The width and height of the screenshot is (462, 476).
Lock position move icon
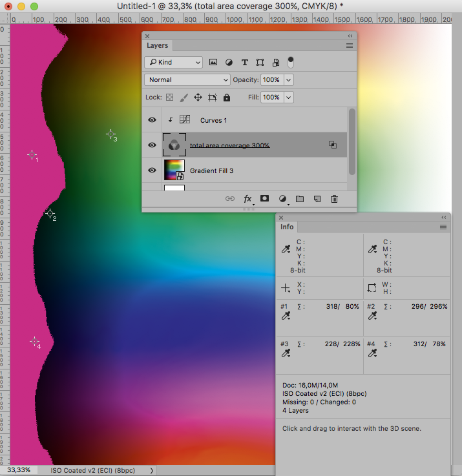(x=198, y=98)
